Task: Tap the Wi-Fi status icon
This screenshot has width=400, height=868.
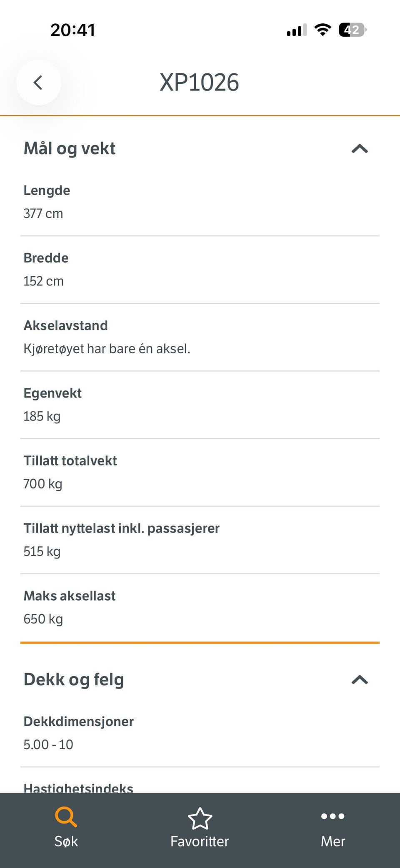Action: click(322, 30)
